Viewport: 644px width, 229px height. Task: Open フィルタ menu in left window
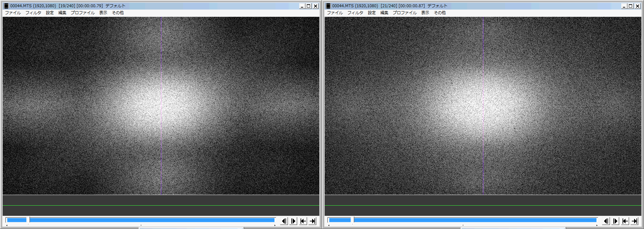click(x=33, y=13)
